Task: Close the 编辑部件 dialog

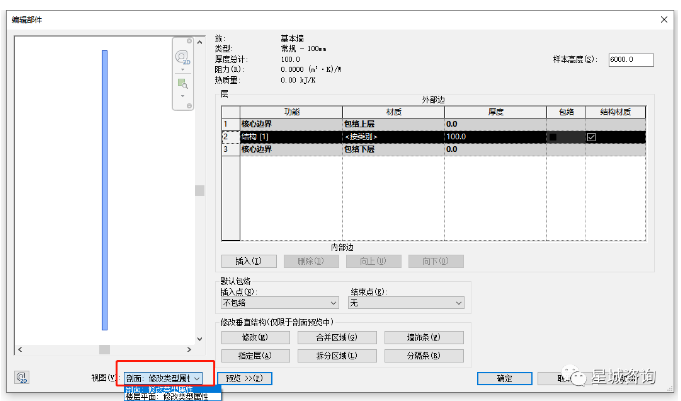Action: coord(664,20)
